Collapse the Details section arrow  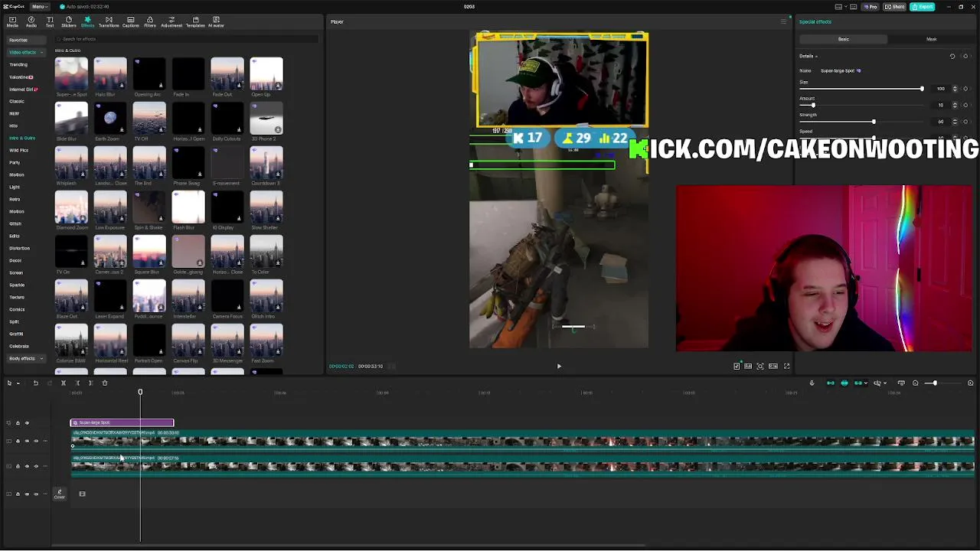(816, 56)
